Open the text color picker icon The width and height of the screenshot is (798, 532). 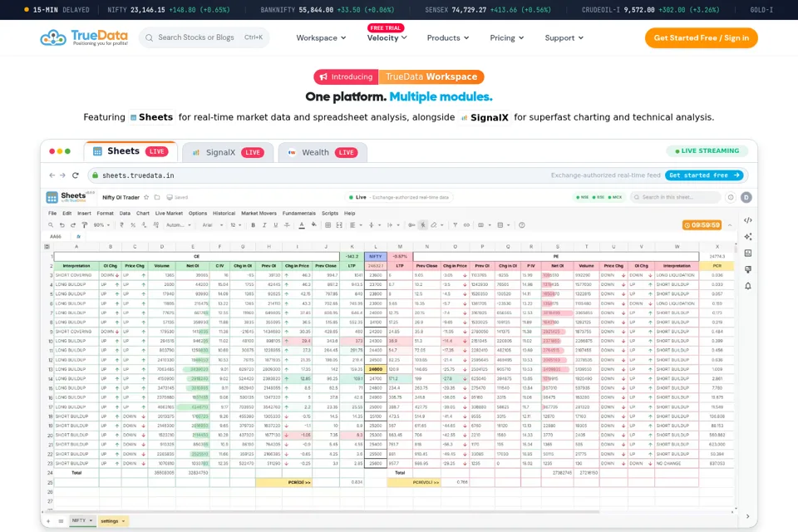click(x=301, y=225)
